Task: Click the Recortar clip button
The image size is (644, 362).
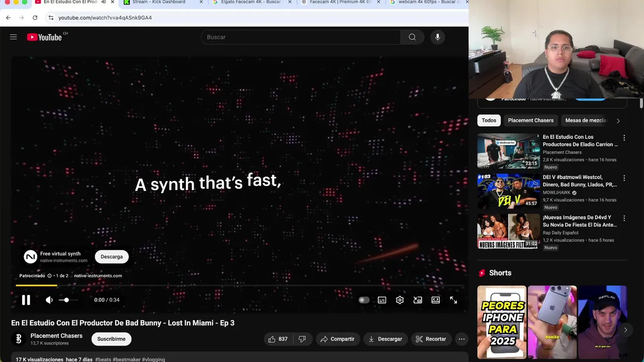Action: coord(431,339)
